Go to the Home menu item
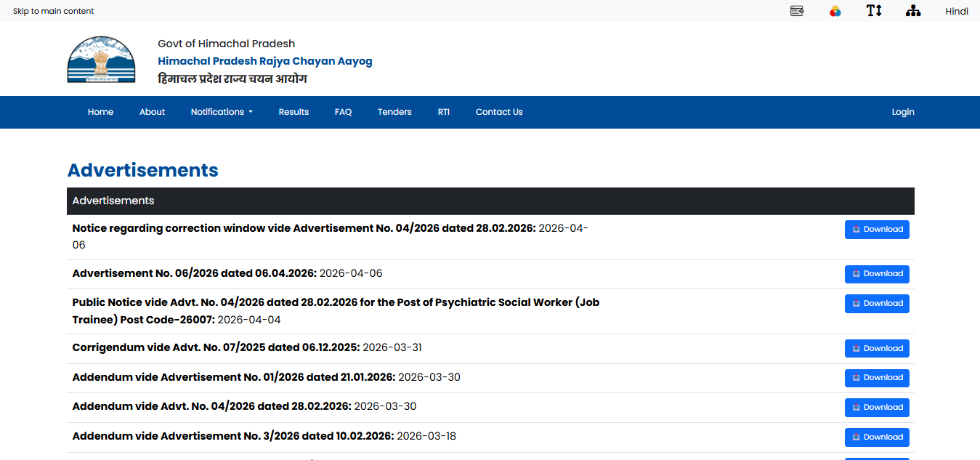This screenshot has width=980, height=460. pos(100,112)
